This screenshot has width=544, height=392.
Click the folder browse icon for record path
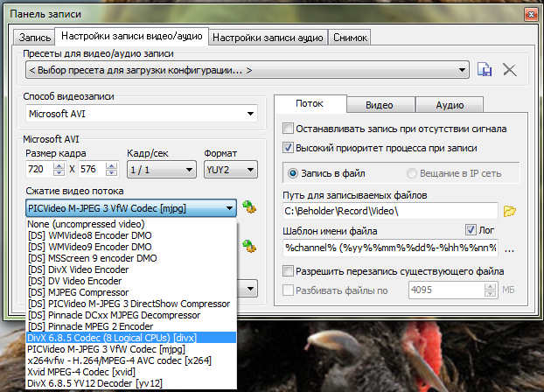pyautogui.click(x=512, y=211)
